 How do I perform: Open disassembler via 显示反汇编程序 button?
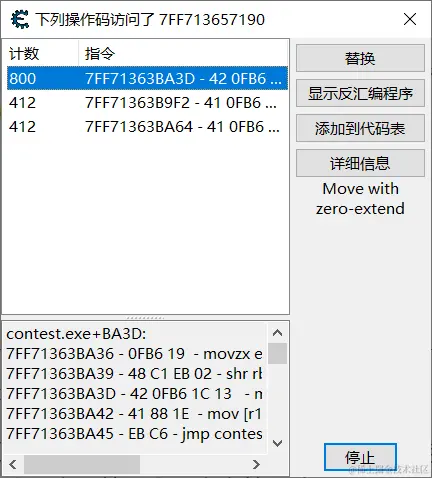(x=360, y=93)
